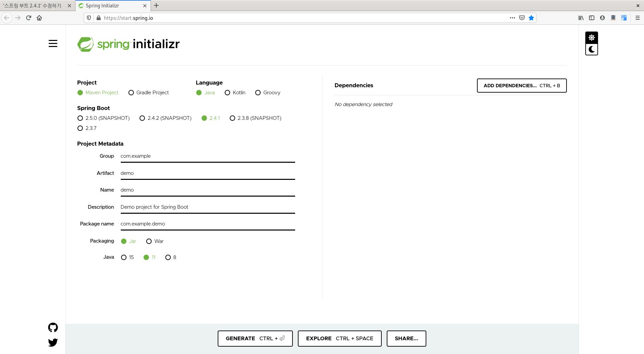Save page to Pocket

click(522, 18)
